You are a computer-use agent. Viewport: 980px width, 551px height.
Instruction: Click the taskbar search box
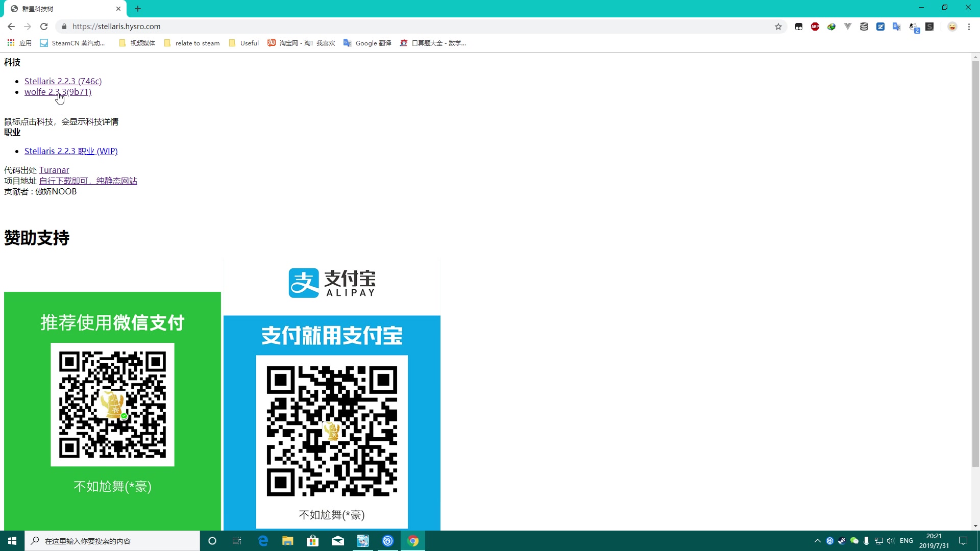click(x=112, y=541)
